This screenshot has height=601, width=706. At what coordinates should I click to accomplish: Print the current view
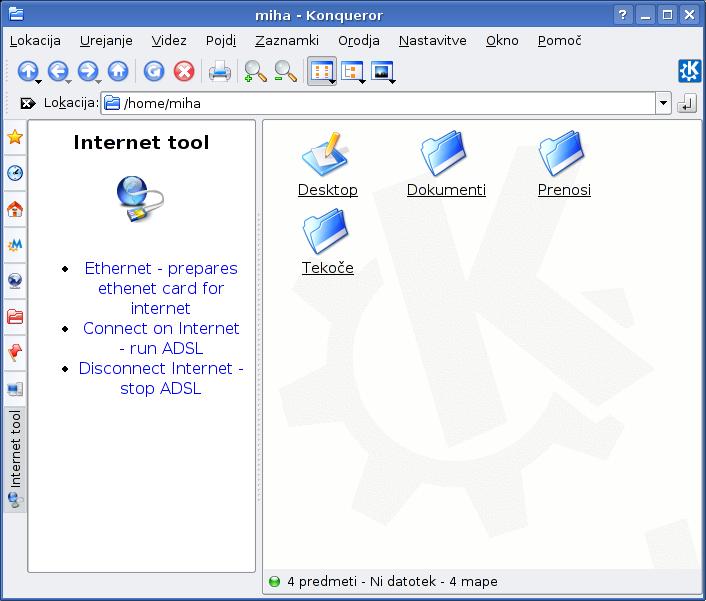[220, 71]
